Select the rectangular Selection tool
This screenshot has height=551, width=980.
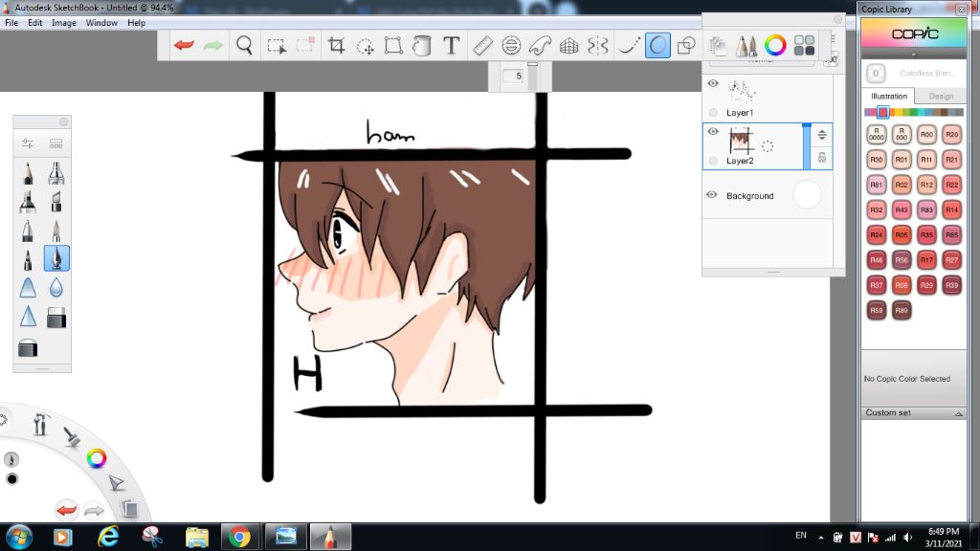pos(277,46)
